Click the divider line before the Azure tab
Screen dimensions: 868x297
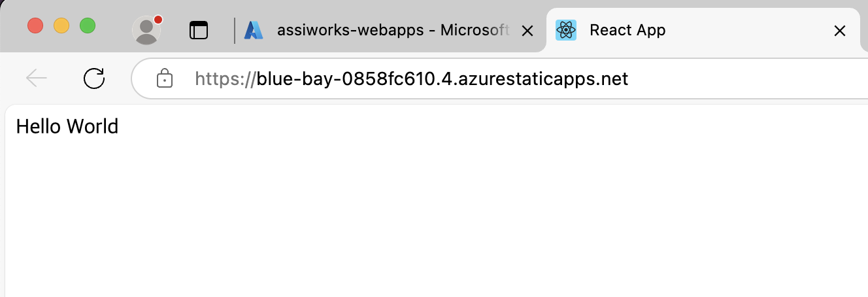tap(234, 30)
